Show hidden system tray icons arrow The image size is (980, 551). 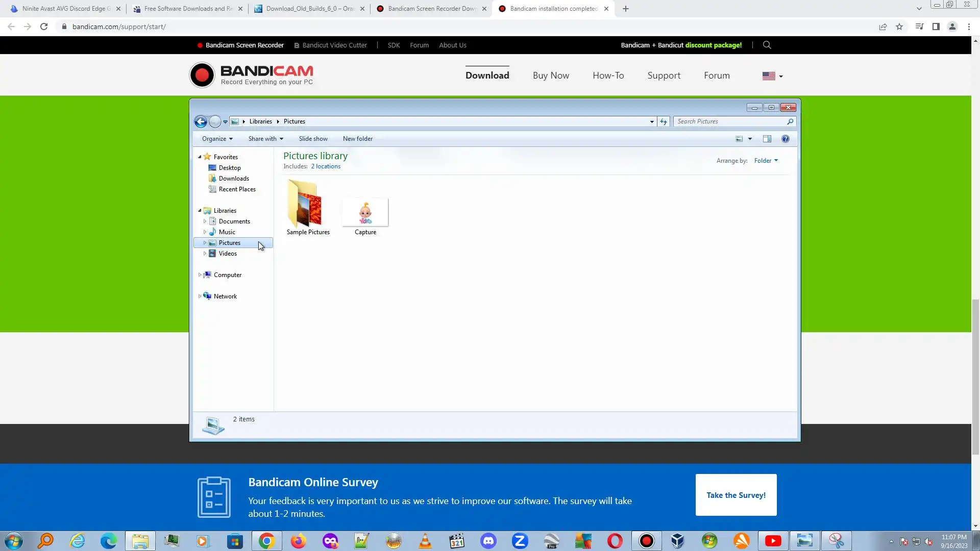(x=891, y=541)
